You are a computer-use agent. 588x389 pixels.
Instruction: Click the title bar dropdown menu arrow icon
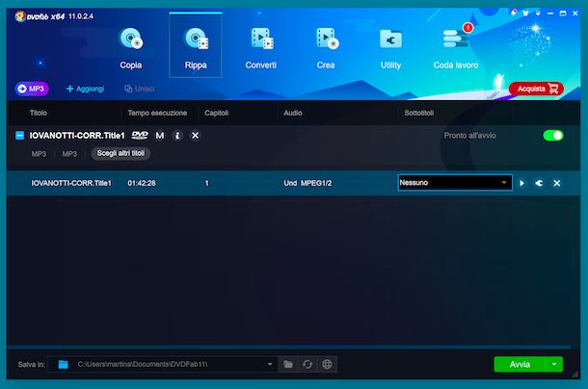pyautogui.click(x=538, y=13)
